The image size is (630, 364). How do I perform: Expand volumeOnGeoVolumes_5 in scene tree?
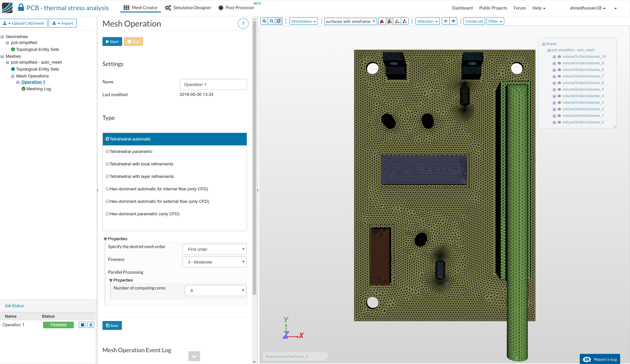(554, 90)
